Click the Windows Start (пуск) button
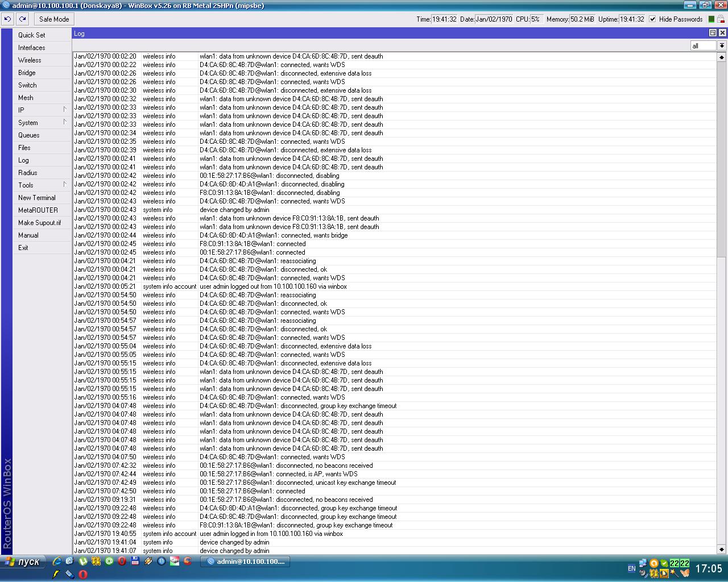Viewport: 728px width, 582px height. 22,562
